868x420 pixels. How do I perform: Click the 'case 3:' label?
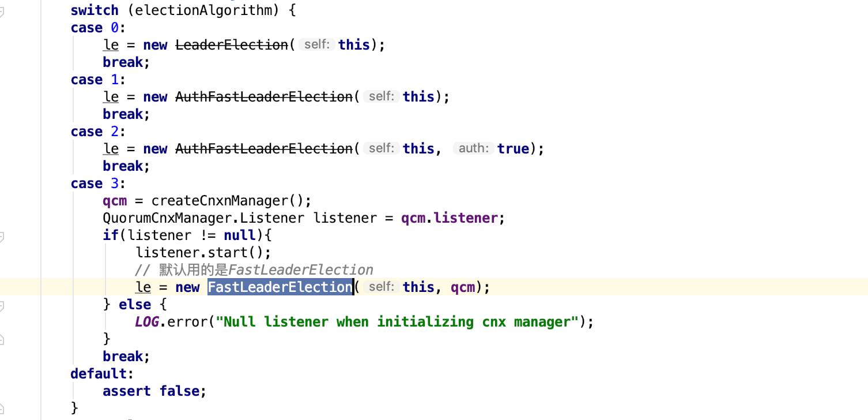[98, 183]
